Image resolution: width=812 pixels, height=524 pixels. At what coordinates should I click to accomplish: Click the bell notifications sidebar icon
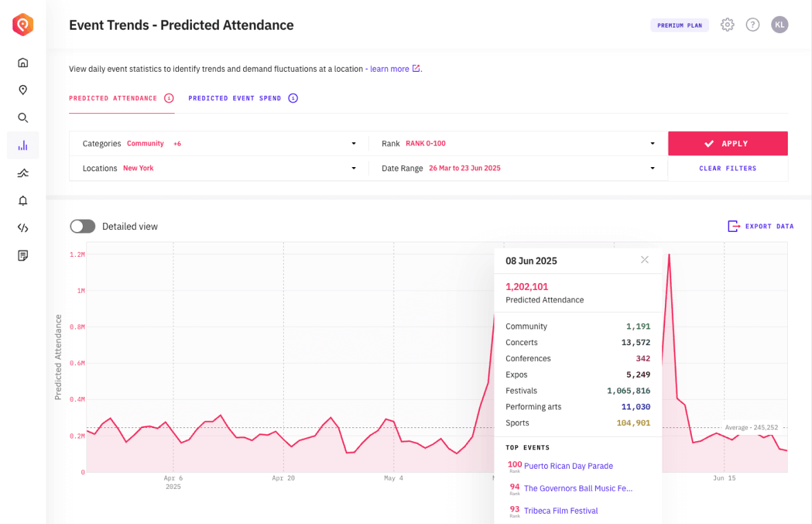tap(23, 201)
